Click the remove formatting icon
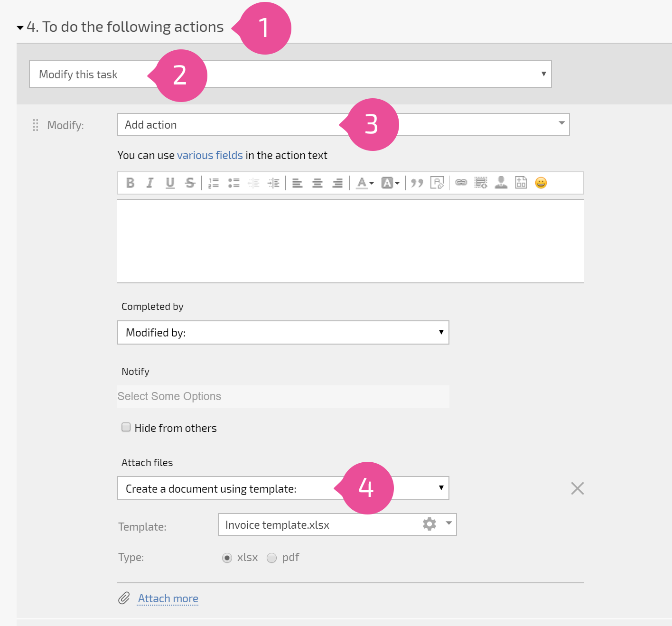This screenshot has width=672, height=626. [437, 183]
